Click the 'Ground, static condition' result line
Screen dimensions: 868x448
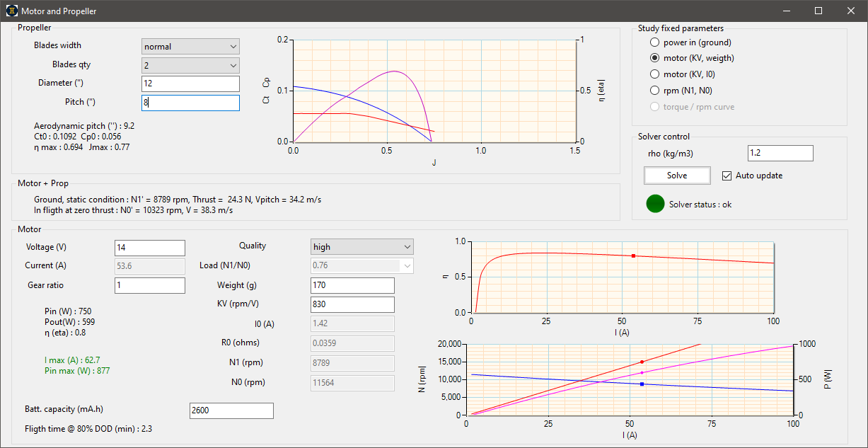coord(178,200)
